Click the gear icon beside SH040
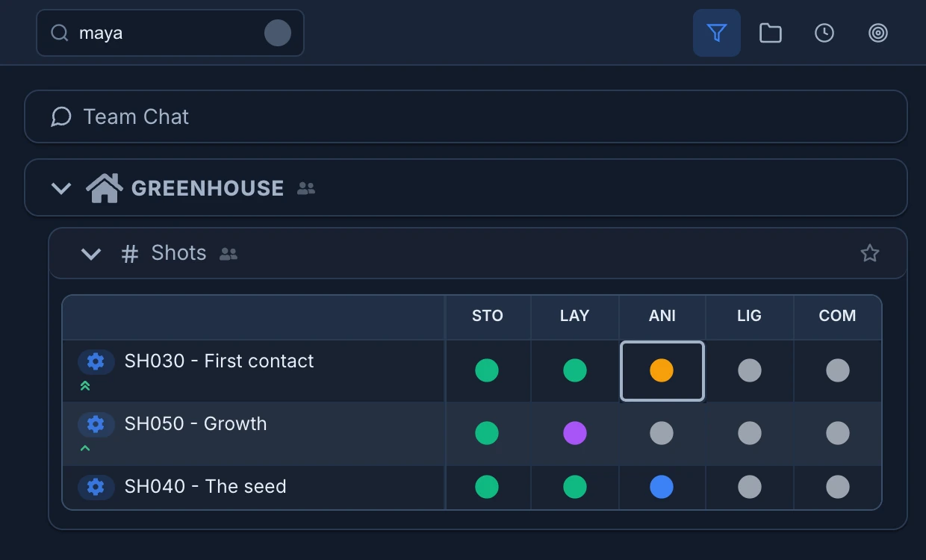 coord(96,488)
